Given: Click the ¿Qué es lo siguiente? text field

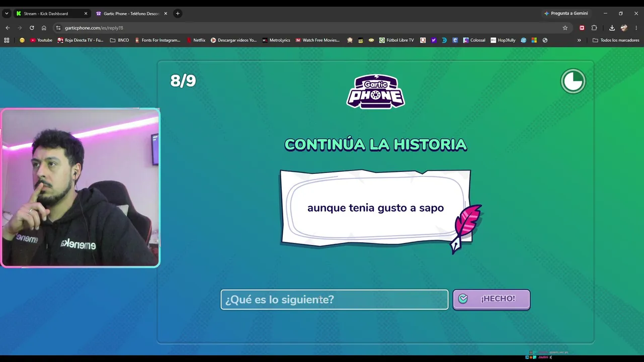Looking at the screenshot, I should [335, 300].
